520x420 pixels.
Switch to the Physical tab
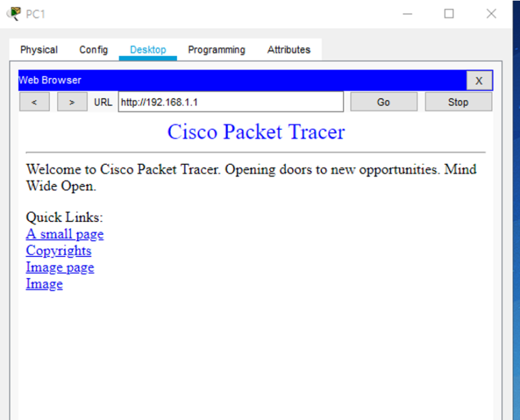(39, 50)
